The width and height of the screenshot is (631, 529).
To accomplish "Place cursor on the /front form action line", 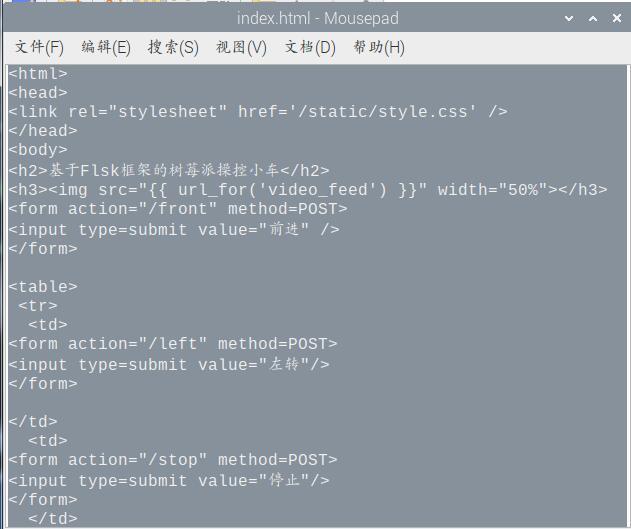I will click(x=178, y=209).
